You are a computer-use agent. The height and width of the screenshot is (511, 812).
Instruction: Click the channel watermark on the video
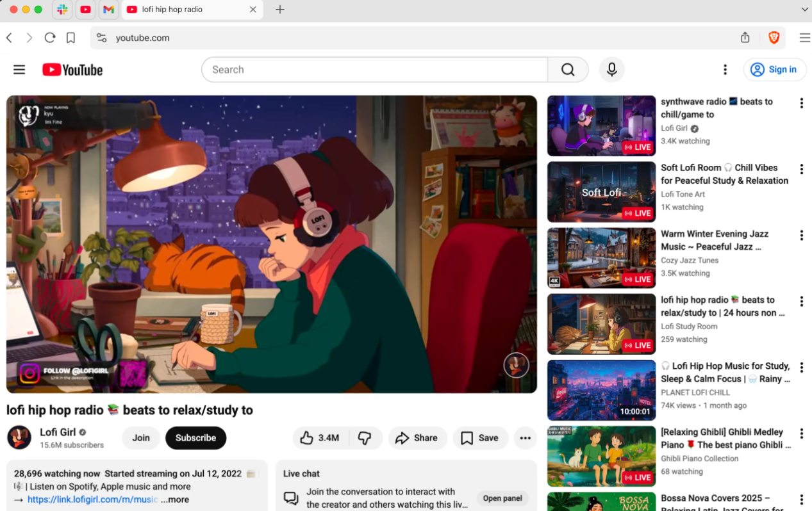click(516, 365)
